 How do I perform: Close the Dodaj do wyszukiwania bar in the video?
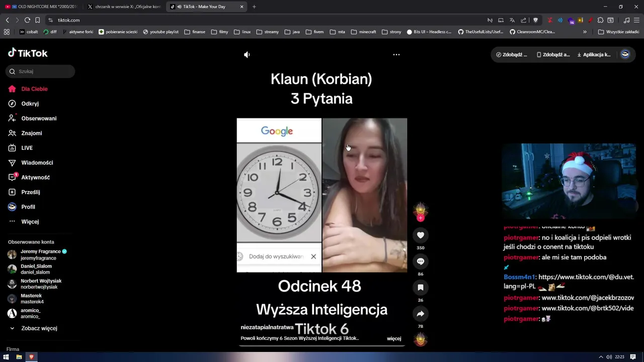pyautogui.click(x=313, y=256)
